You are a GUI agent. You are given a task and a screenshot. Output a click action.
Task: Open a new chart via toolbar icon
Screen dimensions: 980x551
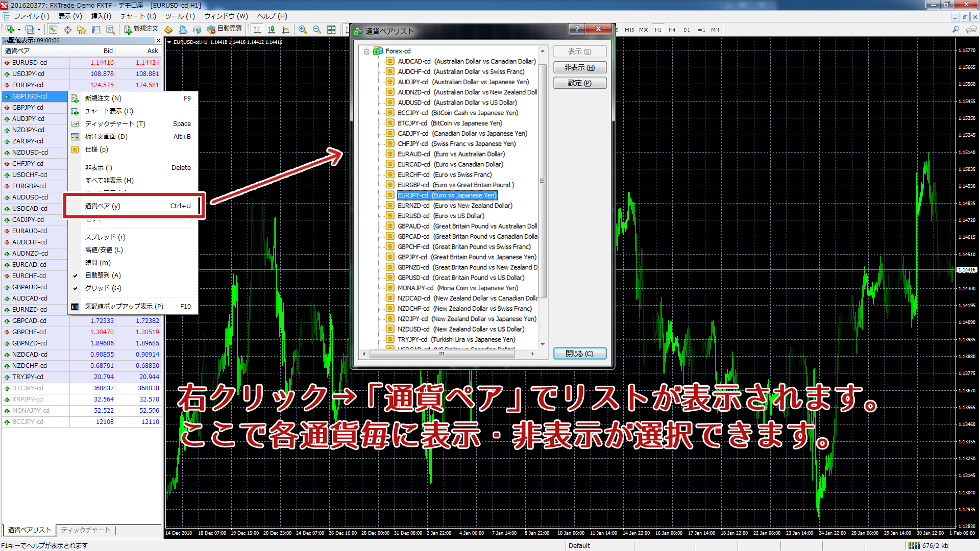11,29
